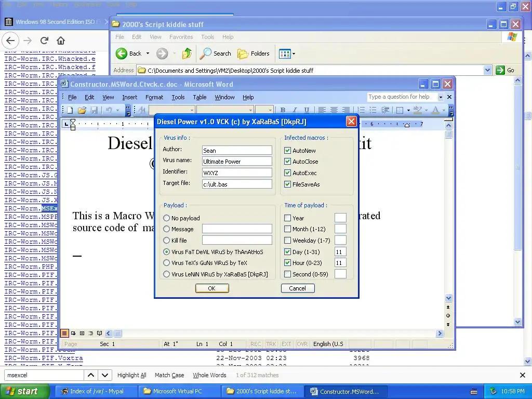532x399 pixels.
Task: Go Back in the Explorer window
Action: pos(128,54)
